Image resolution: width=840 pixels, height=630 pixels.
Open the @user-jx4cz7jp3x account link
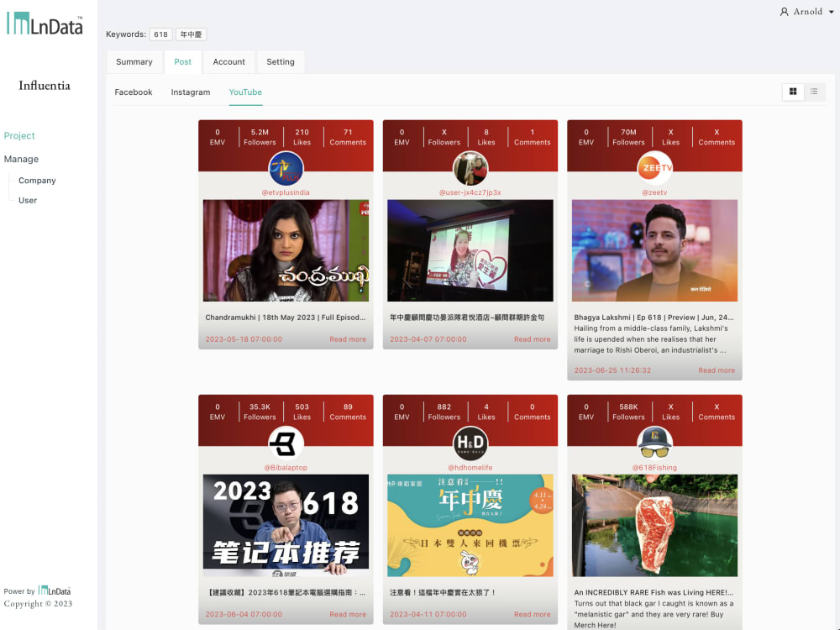(x=470, y=192)
